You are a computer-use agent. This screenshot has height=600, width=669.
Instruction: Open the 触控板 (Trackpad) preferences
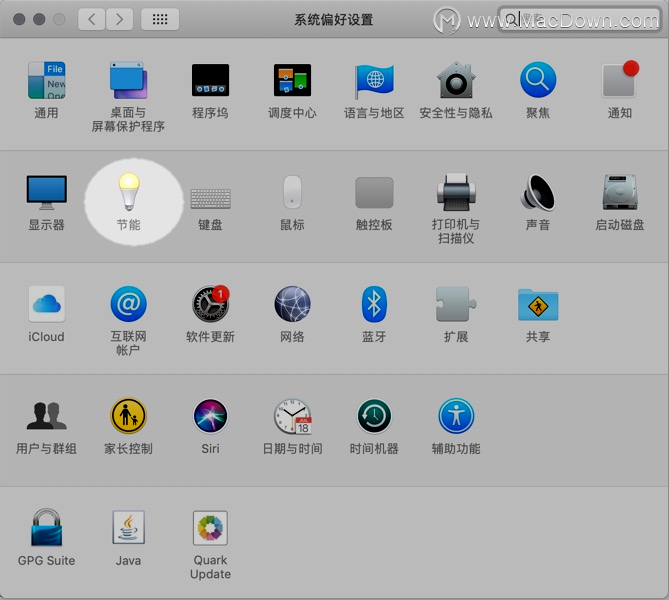(x=374, y=192)
